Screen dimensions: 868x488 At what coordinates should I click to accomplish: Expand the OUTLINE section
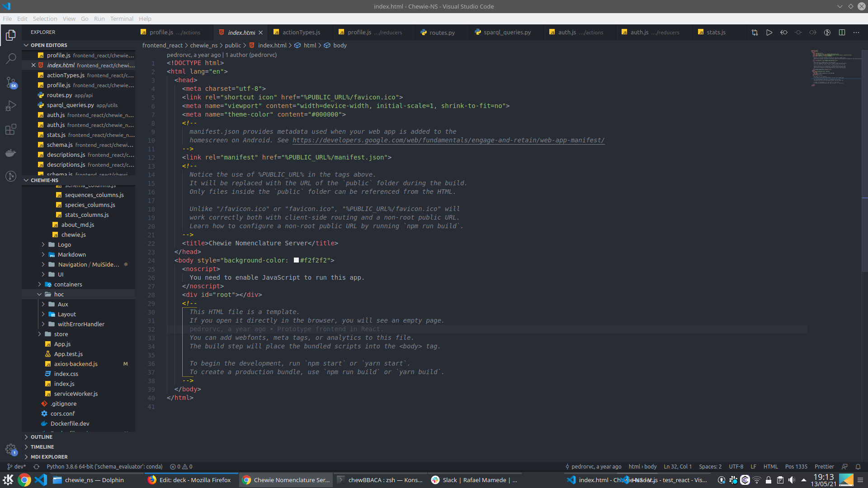(x=42, y=437)
